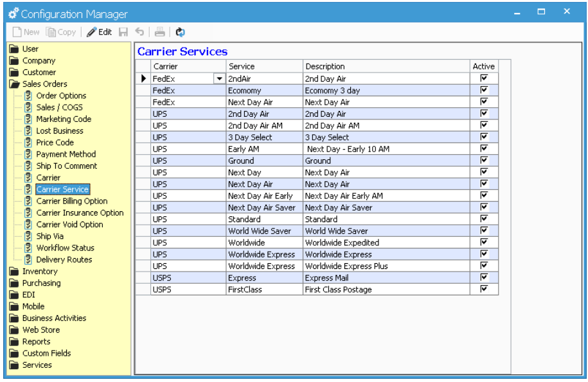Image resolution: width=588 pixels, height=382 pixels.
Task: Click the Lost Business document icon
Action: click(x=28, y=131)
